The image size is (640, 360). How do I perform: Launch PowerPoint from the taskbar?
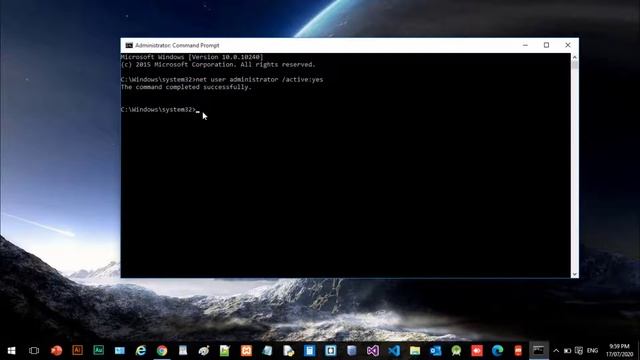click(56, 351)
